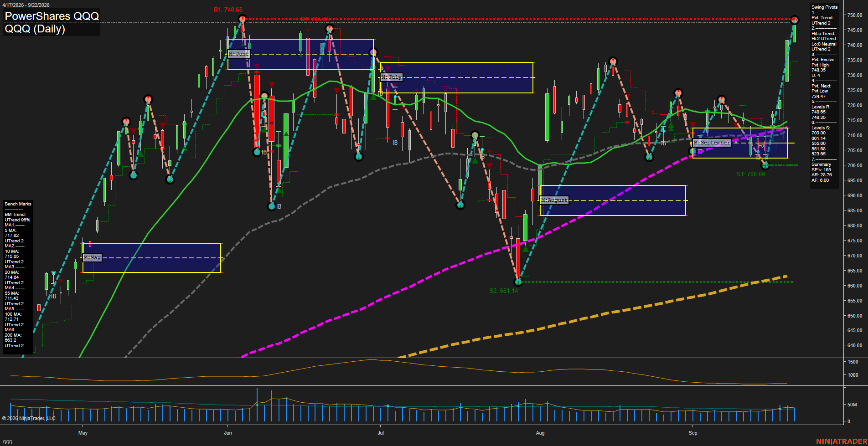This screenshot has width=868, height=446.
Task: Select the R1: 748.65 resistance label
Action: 228,10
